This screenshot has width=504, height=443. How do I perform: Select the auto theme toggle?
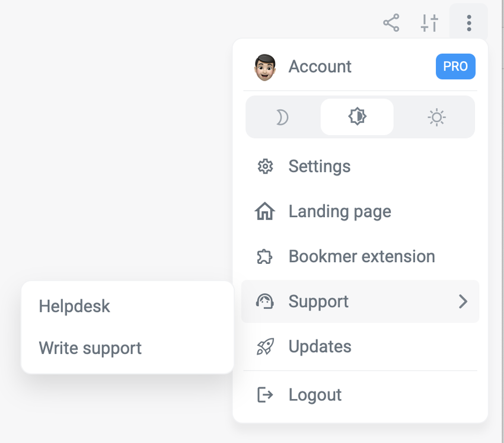pos(357,117)
